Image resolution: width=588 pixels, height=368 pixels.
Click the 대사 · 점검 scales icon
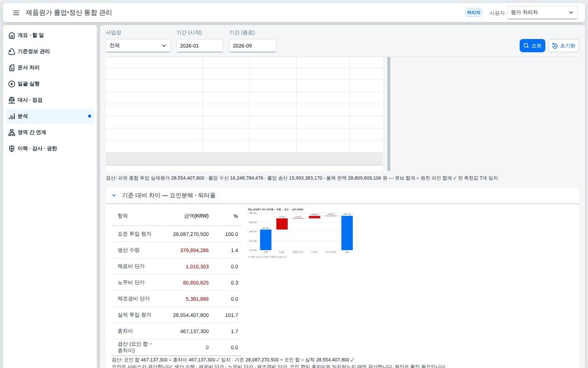point(12,100)
